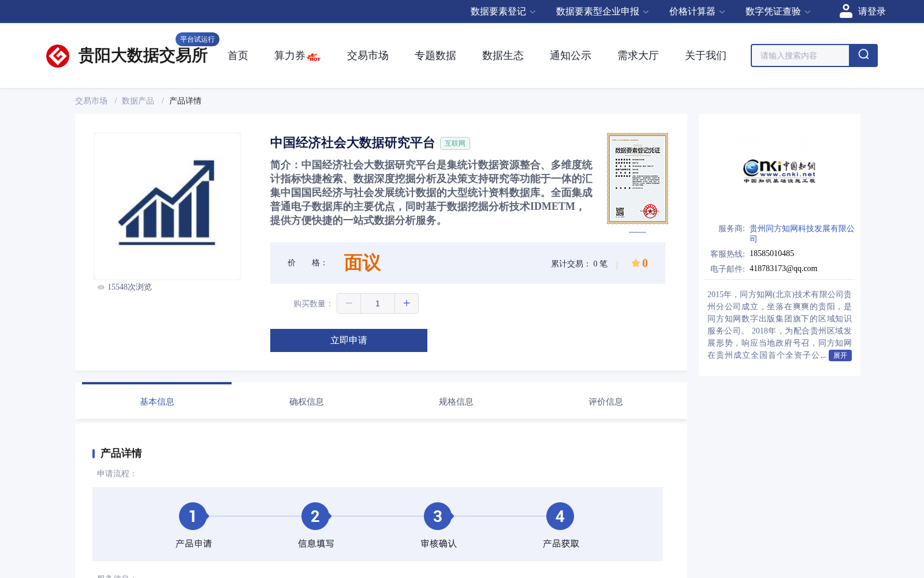
Task: Click the 产品详情 section heading
Action: 121,453
